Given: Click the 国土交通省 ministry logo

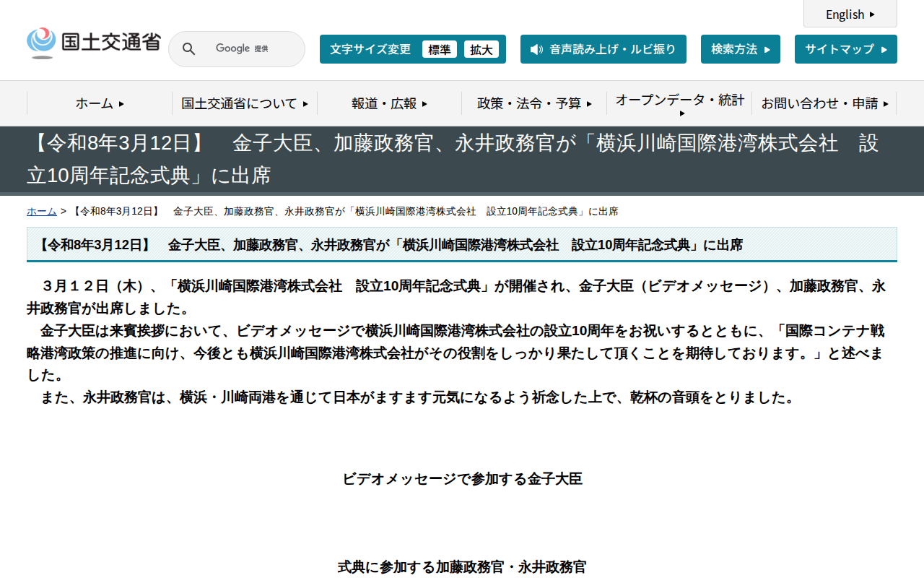Looking at the screenshot, I should tap(93, 42).
